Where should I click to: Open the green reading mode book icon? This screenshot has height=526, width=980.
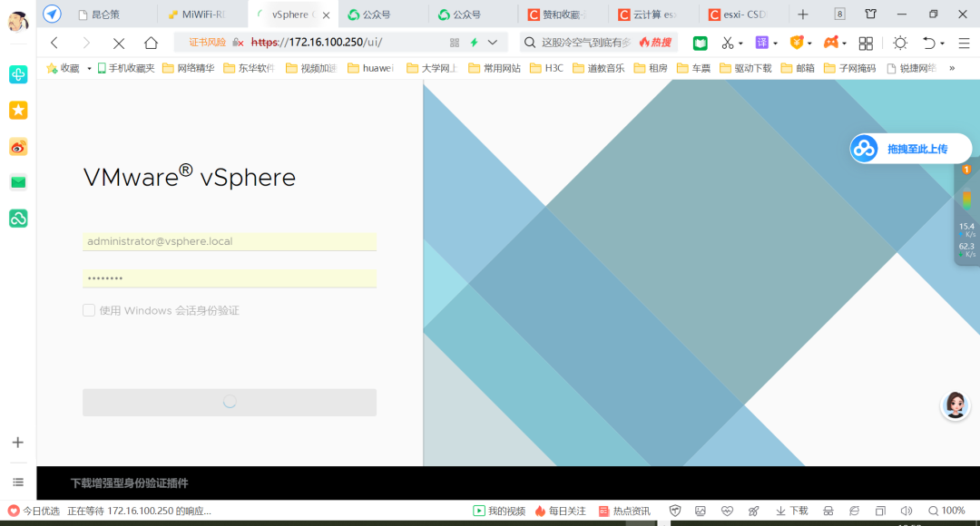[700, 43]
